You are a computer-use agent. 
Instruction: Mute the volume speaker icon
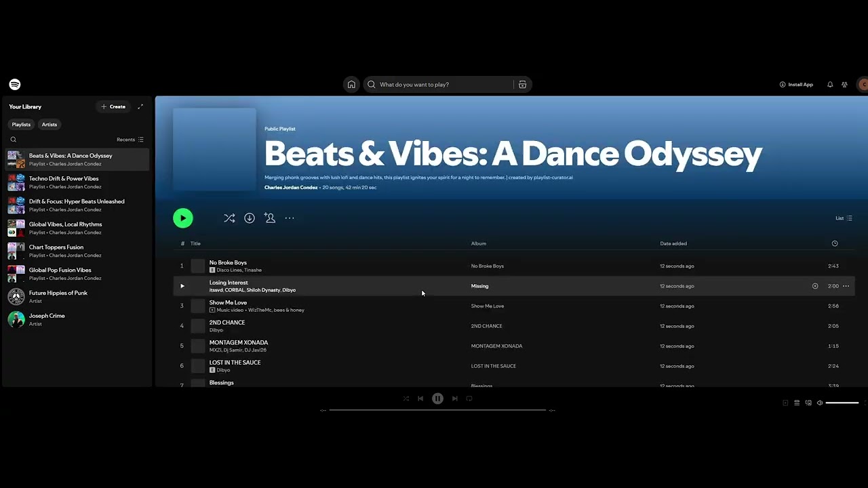click(819, 403)
